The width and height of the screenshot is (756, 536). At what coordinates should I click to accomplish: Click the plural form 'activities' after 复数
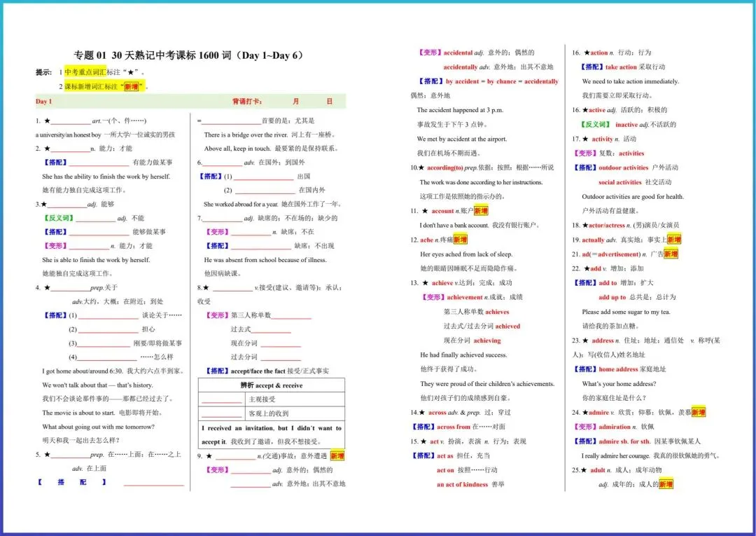coord(631,153)
